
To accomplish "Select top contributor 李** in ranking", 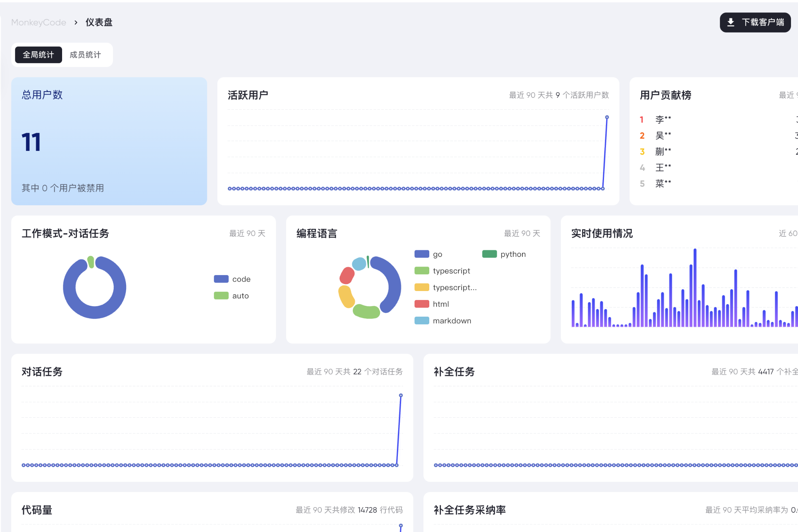I will pos(663,120).
